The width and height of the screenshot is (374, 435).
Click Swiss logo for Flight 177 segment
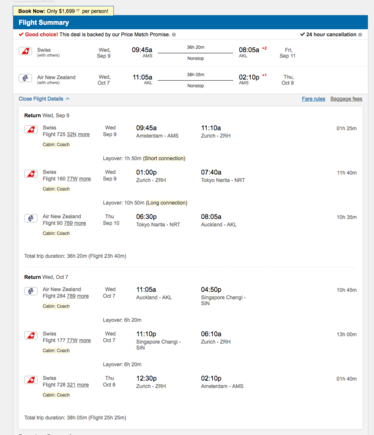tap(31, 335)
